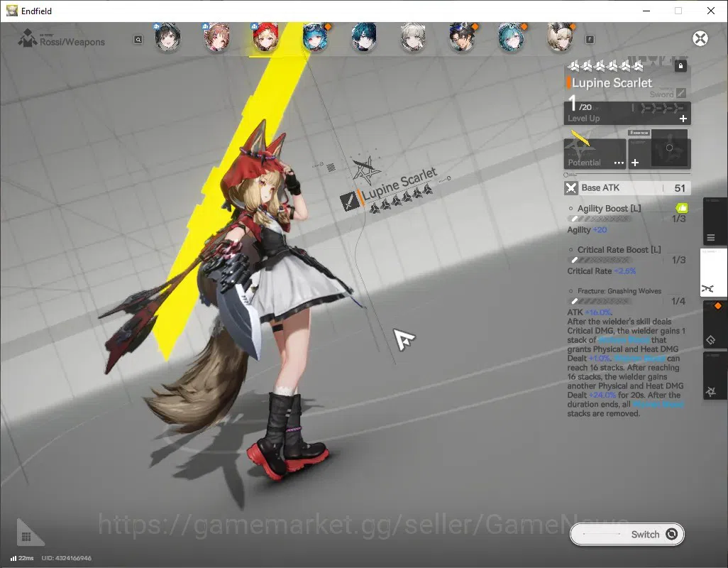The image size is (728, 568).
Task: Open grid menu triangle in bottom-left corner
Action: 29,533
